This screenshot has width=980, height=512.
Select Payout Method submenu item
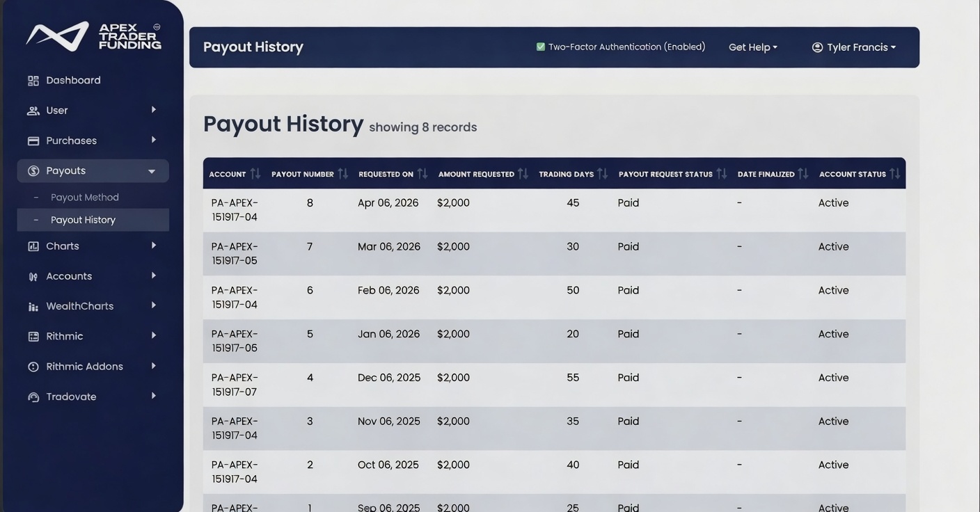tap(85, 198)
